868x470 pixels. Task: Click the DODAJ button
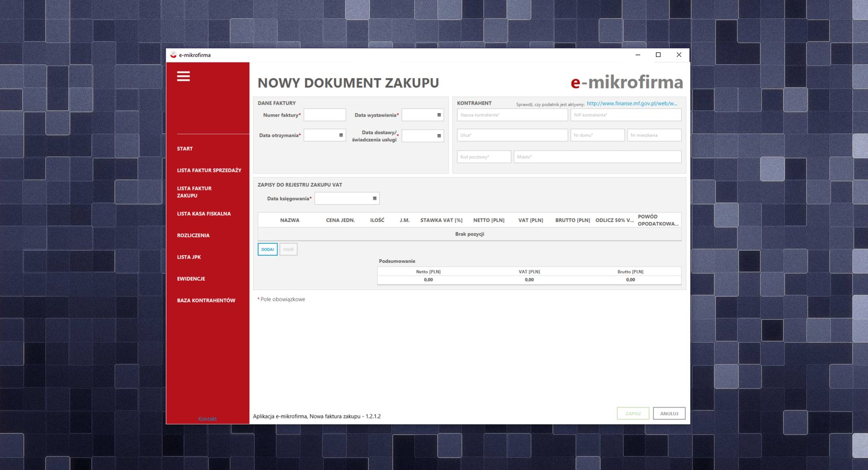[x=267, y=249]
